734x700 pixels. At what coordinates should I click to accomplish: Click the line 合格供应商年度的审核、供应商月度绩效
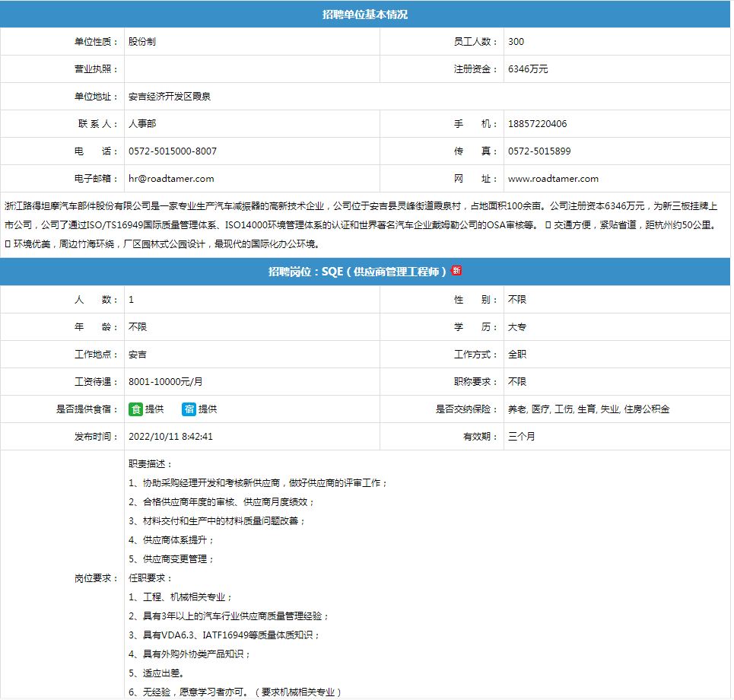coord(222,502)
